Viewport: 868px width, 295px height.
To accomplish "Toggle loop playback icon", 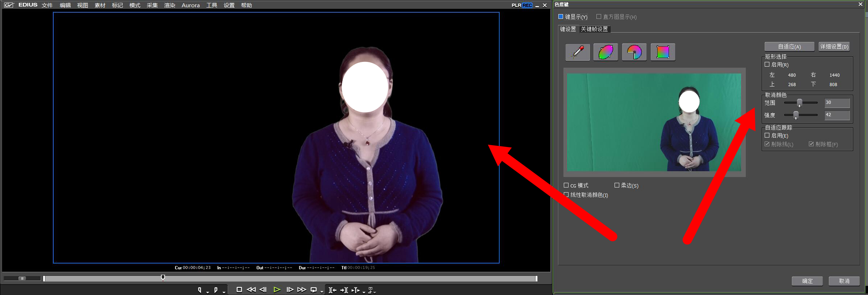I will click(314, 290).
